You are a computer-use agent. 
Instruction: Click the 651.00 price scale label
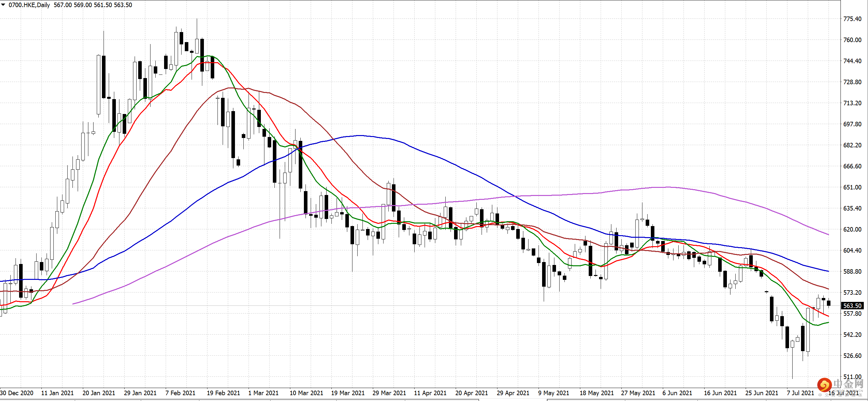point(852,187)
